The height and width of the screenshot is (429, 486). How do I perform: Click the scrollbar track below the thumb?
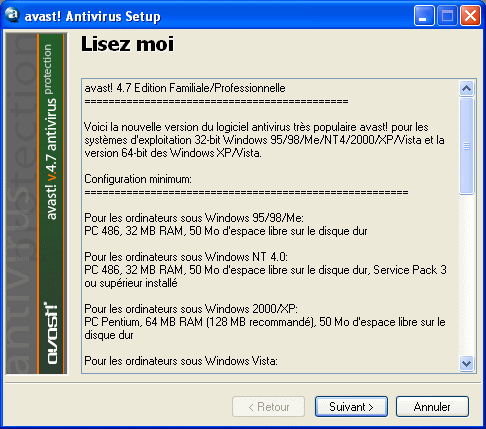tap(466, 274)
